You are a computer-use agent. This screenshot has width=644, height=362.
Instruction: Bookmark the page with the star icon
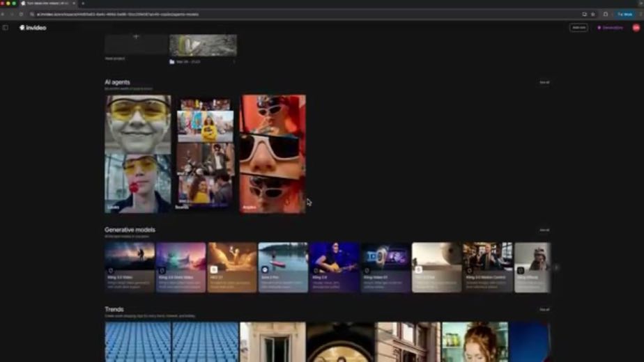click(x=592, y=14)
